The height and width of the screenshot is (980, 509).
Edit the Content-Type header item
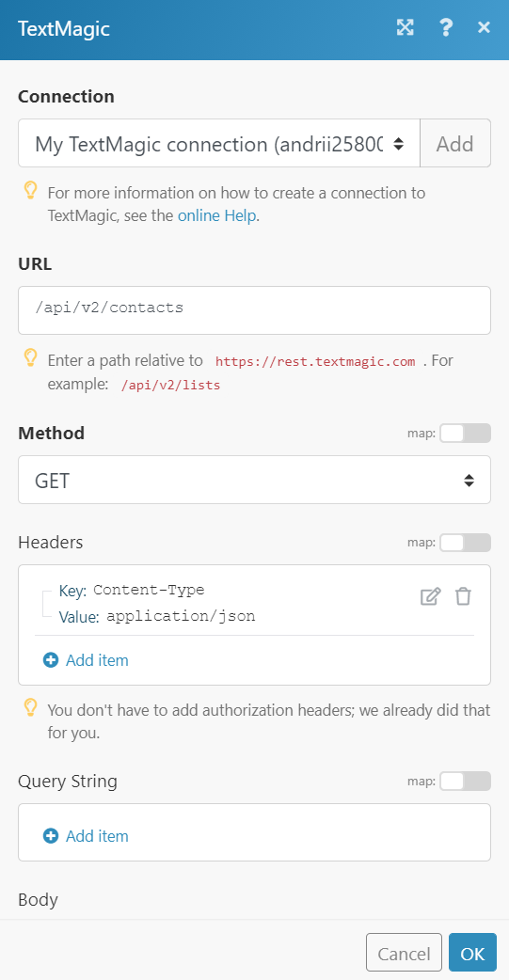[x=430, y=596]
